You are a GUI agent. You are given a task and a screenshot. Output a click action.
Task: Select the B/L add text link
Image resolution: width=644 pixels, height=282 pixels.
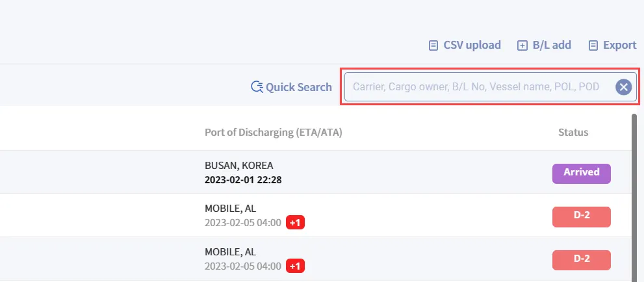click(x=552, y=45)
